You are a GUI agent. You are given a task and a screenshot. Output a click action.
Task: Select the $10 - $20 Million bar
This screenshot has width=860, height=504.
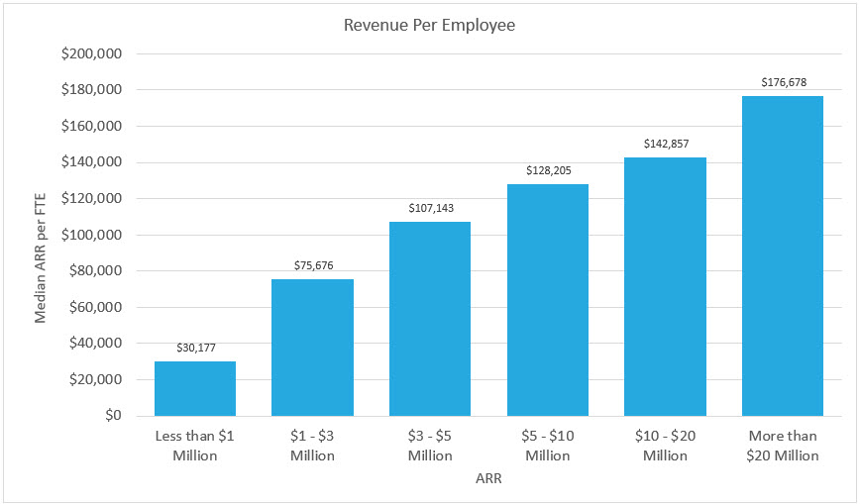[665, 286]
